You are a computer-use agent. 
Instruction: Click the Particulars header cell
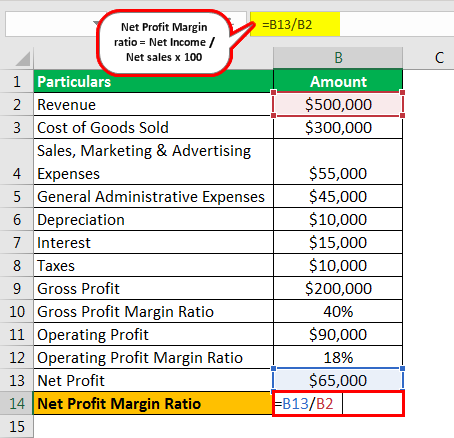click(x=153, y=81)
